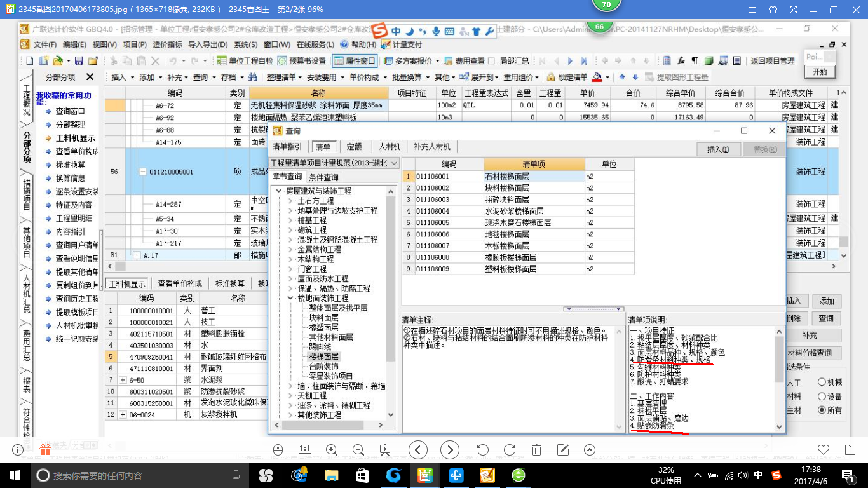The width and height of the screenshot is (868, 488).
Task: Expand the 墙、柱面装饰与隔断、幕墙 node
Action: click(290, 386)
